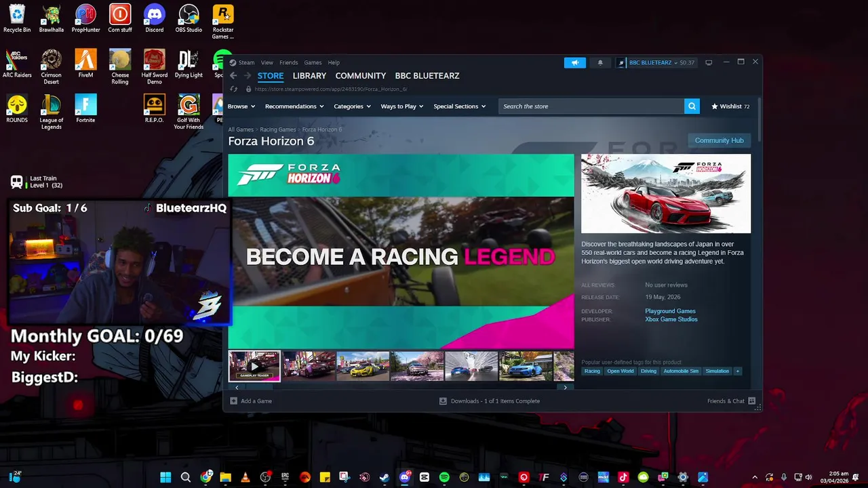Open Wishlist link in store header

point(730,106)
